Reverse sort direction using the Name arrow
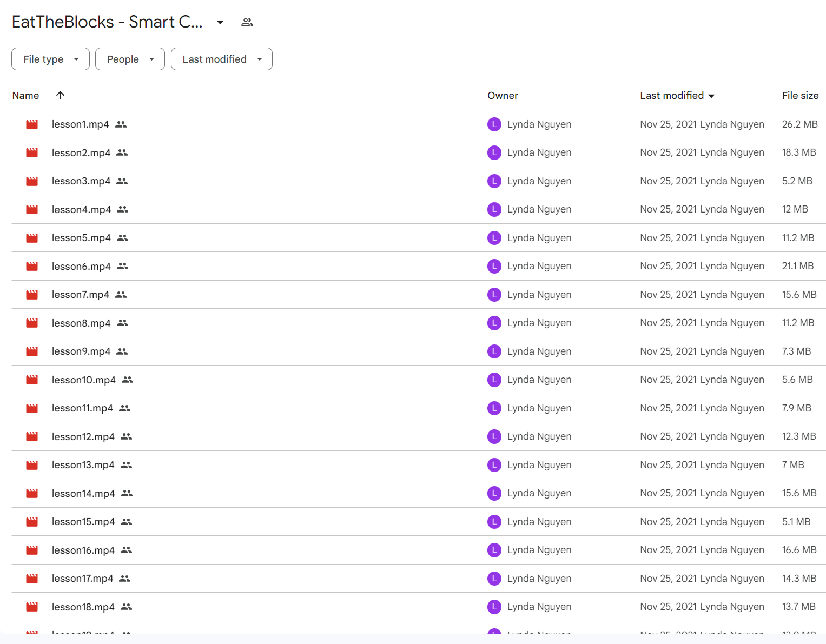826x644 pixels. [x=61, y=95]
